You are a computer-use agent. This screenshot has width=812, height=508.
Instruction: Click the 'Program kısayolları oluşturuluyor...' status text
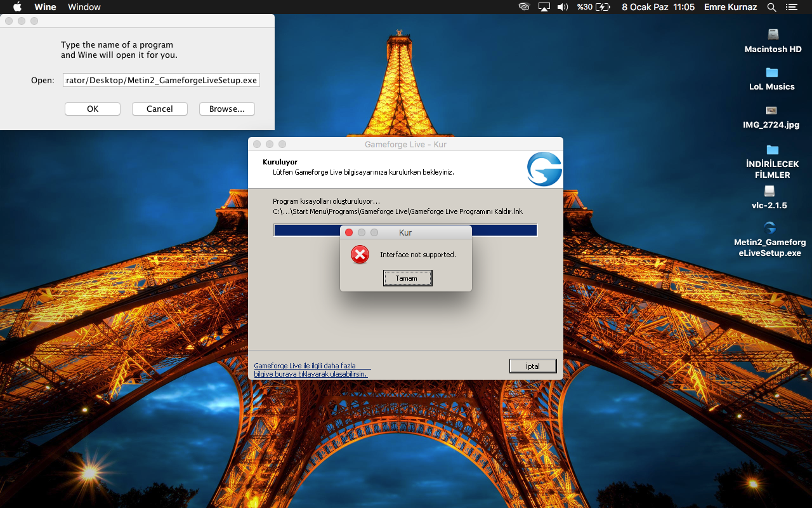point(326,201)
